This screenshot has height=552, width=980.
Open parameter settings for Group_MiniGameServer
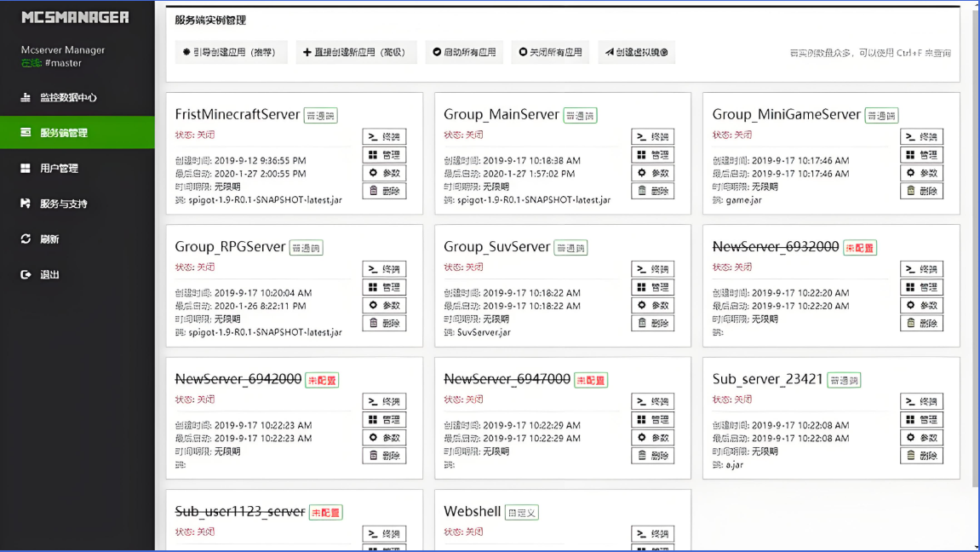click(921, 172)
